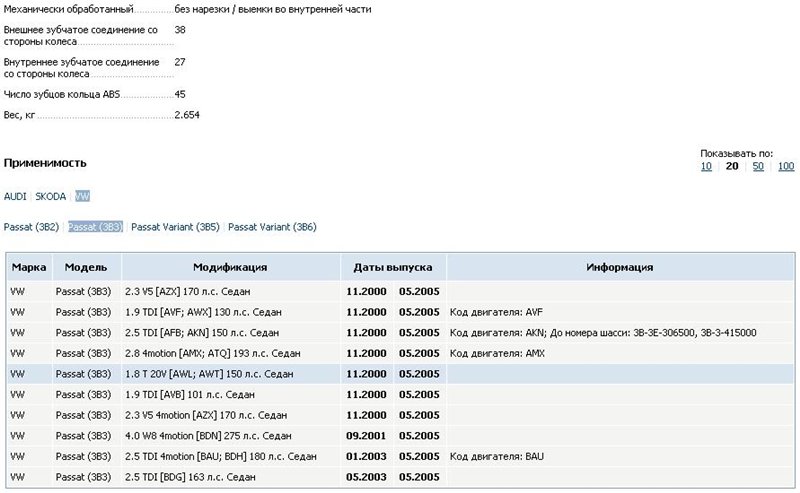The image size is (800, 493).
Task: Select row 2.5 TDI 4motion [BAU; BDH]
Action: [x=401, y=456]
